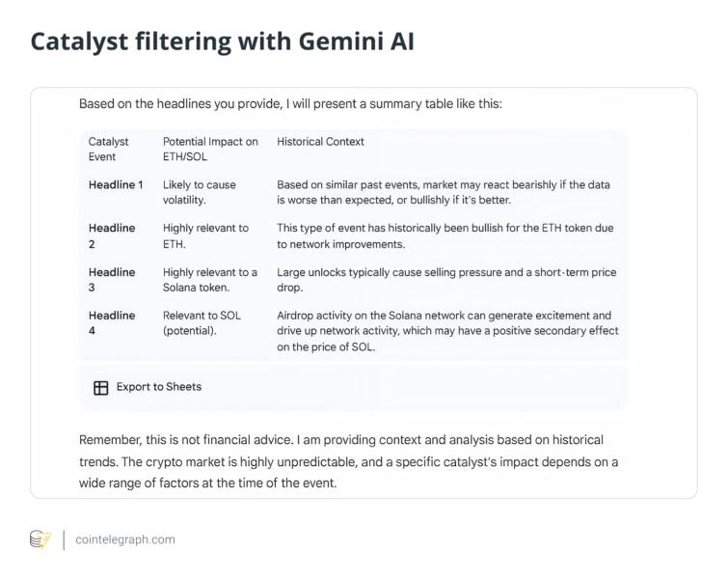Viewport: 728px width, 579px height.
Task: Click the 'Relevant to SOL (potential)' cell
Action: coord(202,323)
